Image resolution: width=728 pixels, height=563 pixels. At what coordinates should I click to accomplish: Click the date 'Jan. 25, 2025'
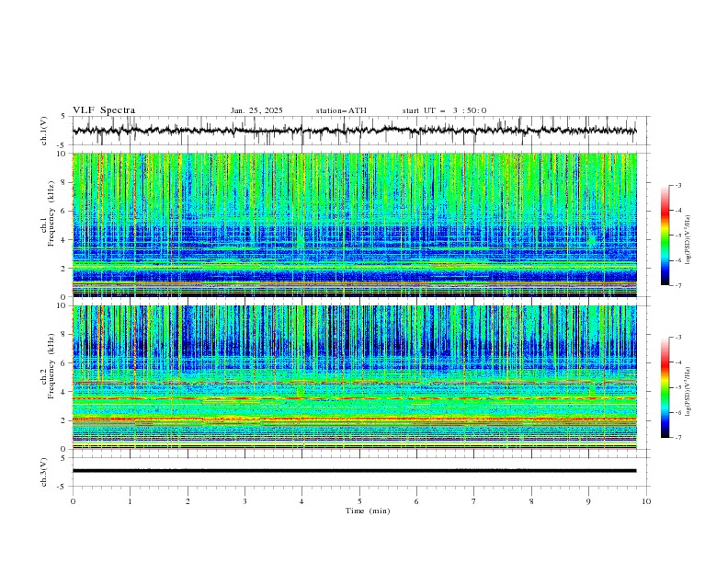pyautogui.click(x=256, y=110)
